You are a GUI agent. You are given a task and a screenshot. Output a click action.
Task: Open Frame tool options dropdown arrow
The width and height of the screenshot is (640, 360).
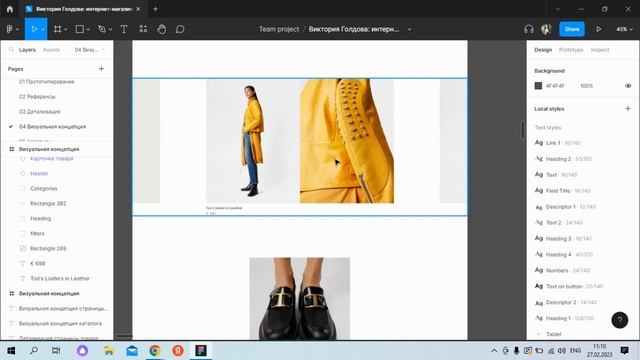(x=66, y=29)
